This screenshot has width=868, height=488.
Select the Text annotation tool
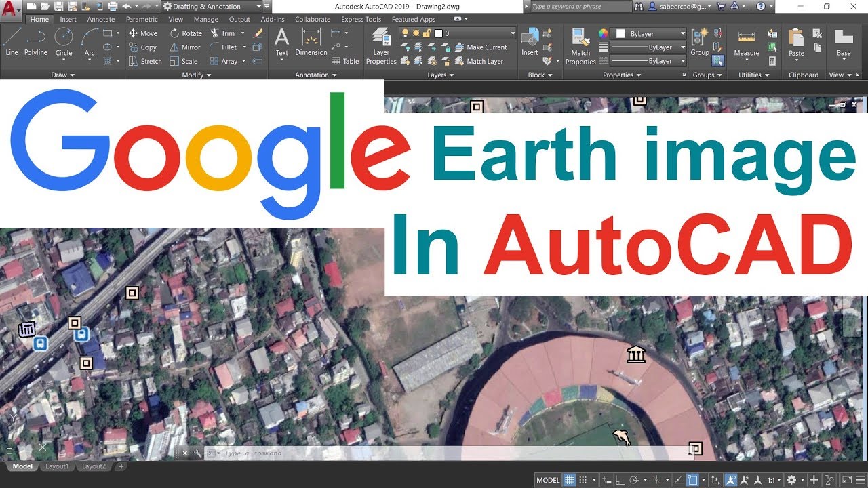tap(281, 42)
